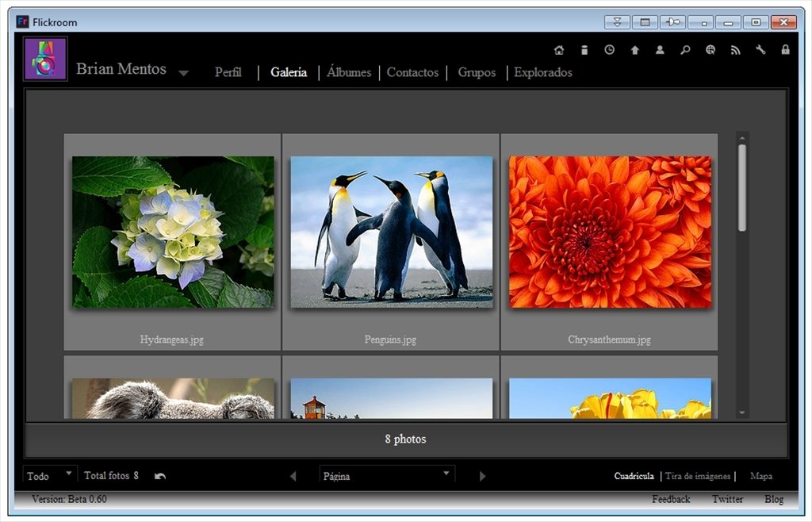Click the undo arrow beside Total fotos

pos(160,476)
